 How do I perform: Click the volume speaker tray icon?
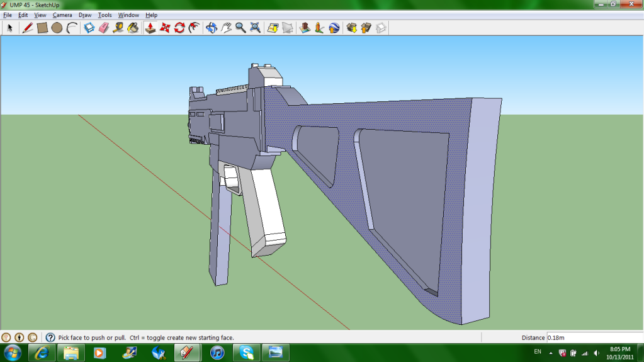click(x=596, y=353)
